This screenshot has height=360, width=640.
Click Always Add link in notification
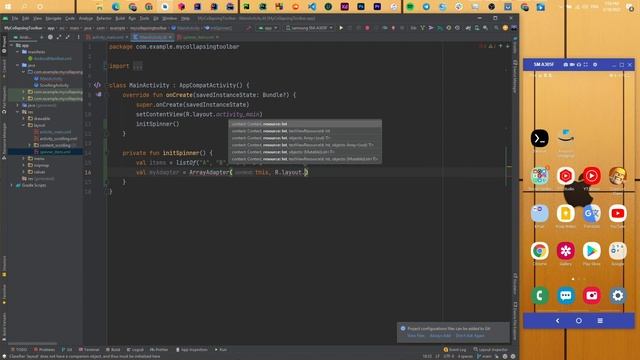click(x=440, y=336)
